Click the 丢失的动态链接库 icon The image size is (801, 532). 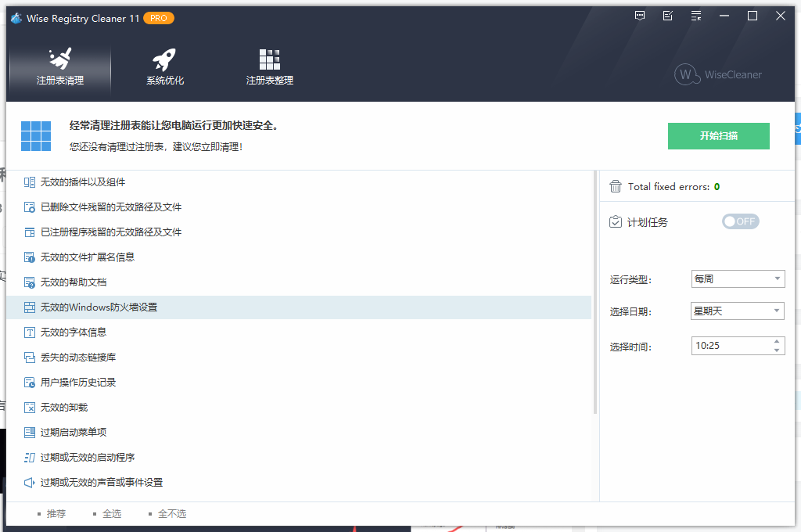30,358
